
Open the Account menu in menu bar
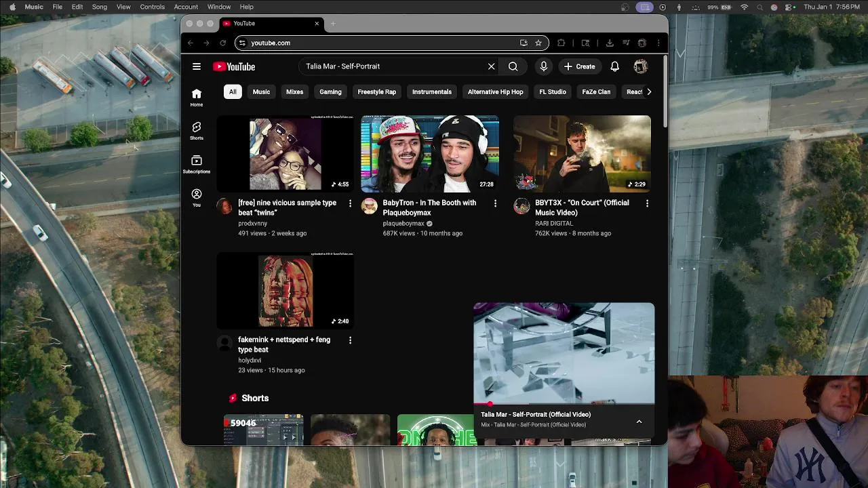(x=186, y=7)
